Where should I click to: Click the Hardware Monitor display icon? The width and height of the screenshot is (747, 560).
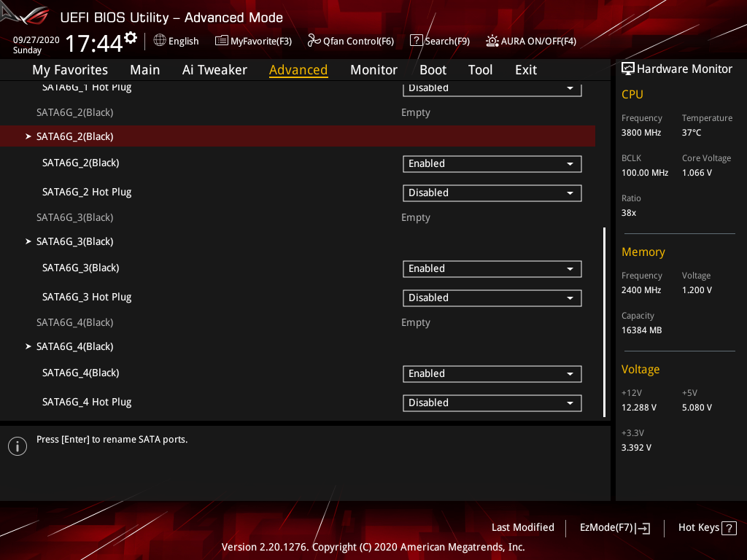628,69
